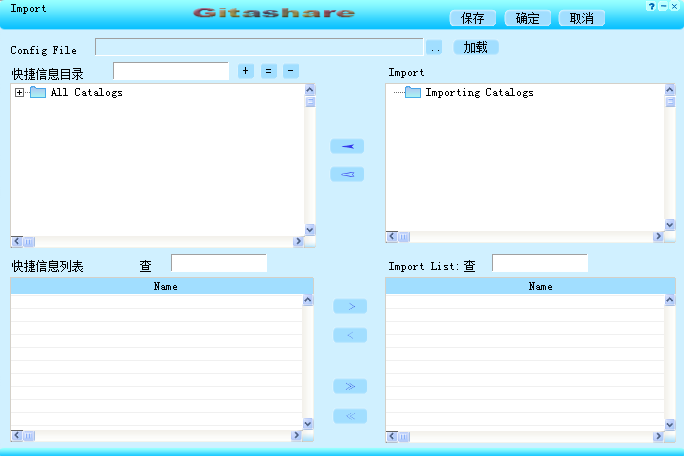Move item left with the < button

click(x=350, y=335)
